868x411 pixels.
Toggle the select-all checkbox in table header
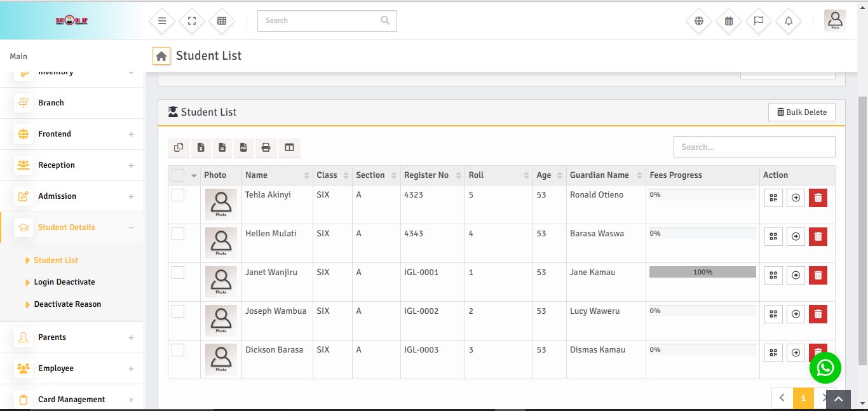coord(178,175)
